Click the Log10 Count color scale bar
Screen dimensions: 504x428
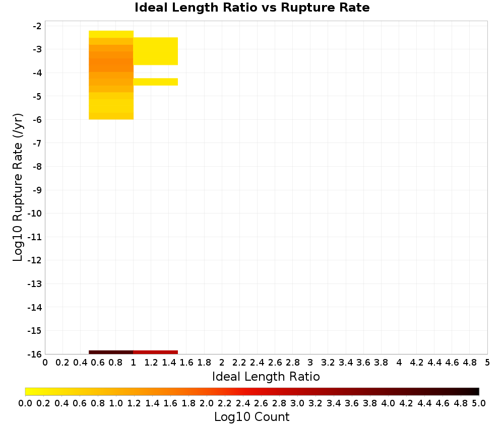[252, 391]
